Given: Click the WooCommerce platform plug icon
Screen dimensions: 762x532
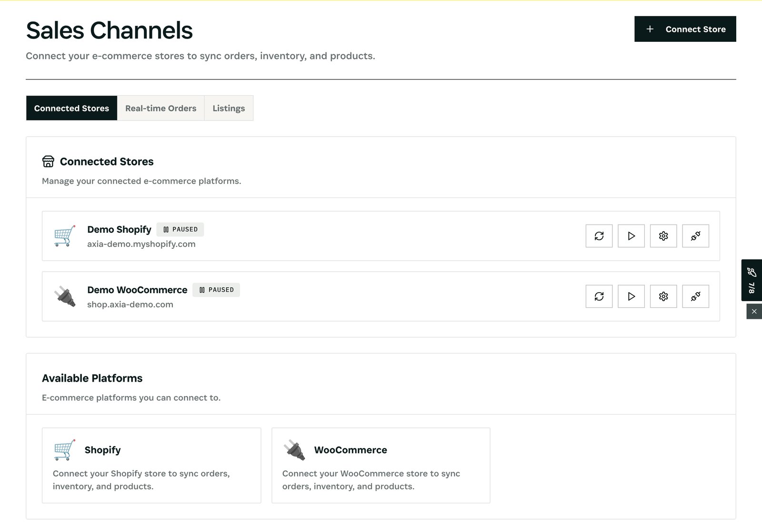Looking at the screenshot, I should [x=294, y=450].
